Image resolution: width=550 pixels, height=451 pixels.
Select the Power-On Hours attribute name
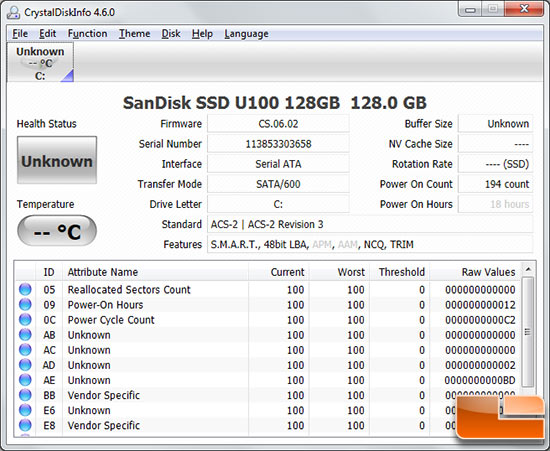(105, 305)
